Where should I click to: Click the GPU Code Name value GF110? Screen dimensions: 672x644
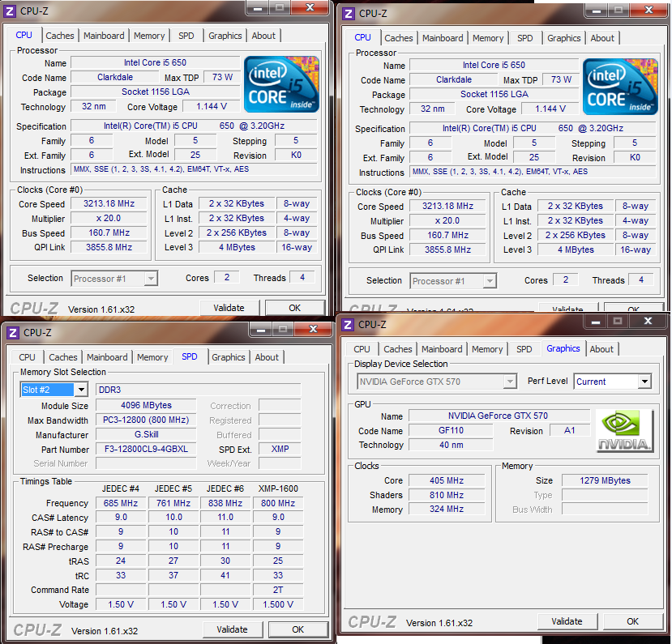[x=451, y=430]
